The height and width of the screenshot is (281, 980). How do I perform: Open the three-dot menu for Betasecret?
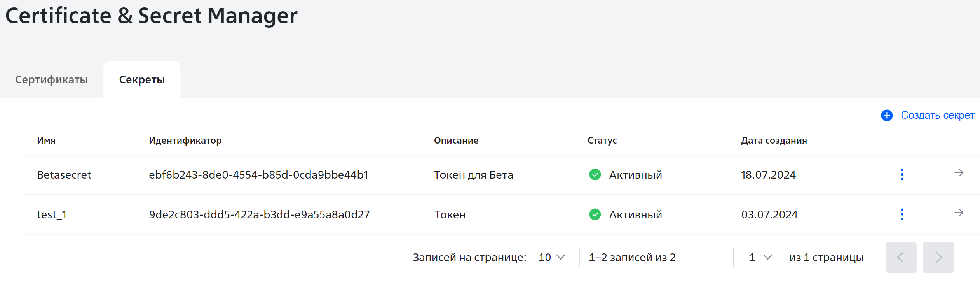coord(902,174)
